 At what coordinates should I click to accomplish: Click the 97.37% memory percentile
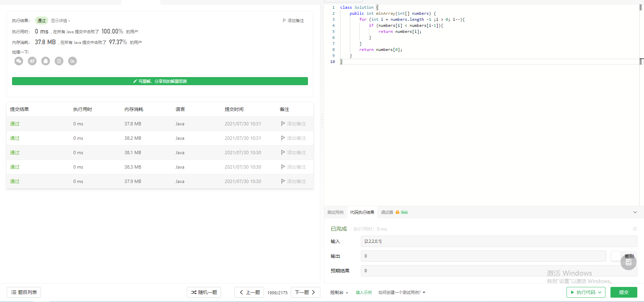(x=118, y=42)
